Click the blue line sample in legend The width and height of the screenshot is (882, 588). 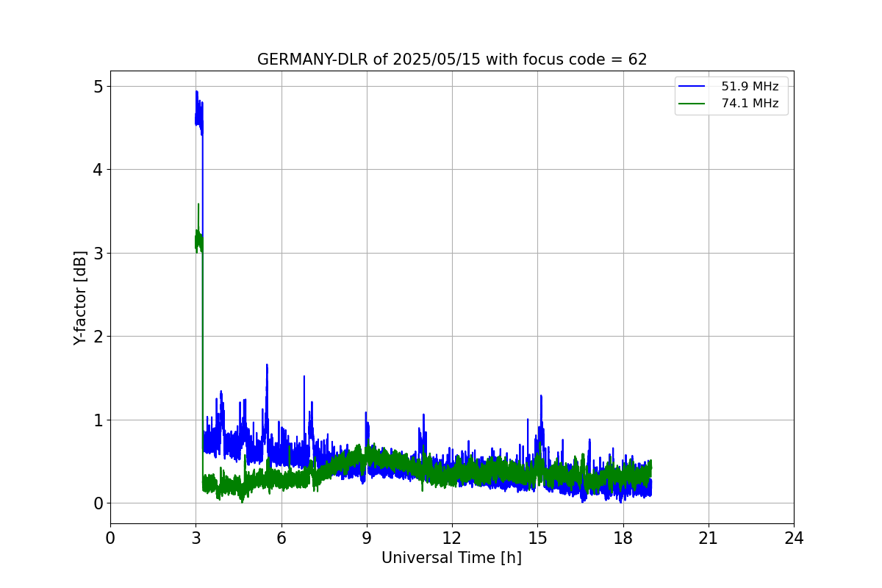click(x=692, y=87)
